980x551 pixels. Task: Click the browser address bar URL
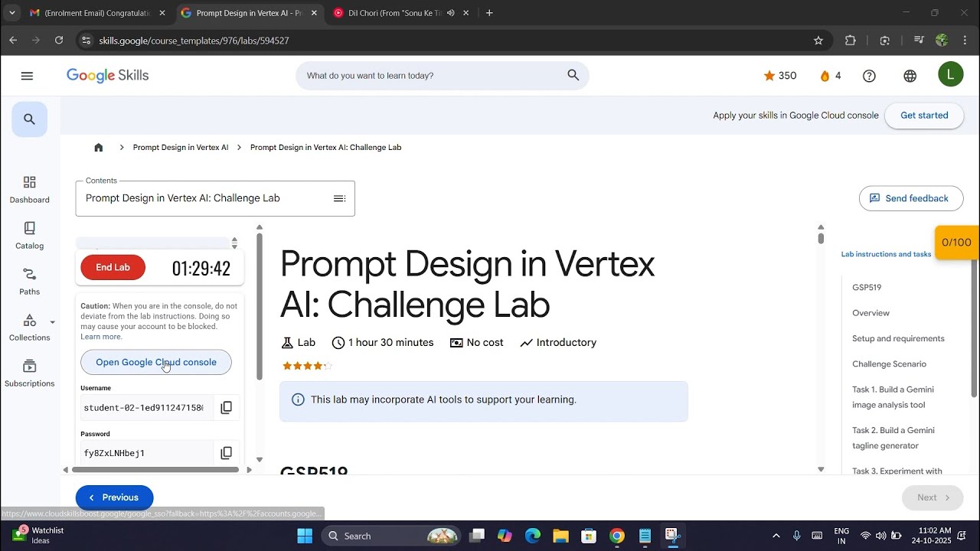pyautogui.click(x=194, y=41)
